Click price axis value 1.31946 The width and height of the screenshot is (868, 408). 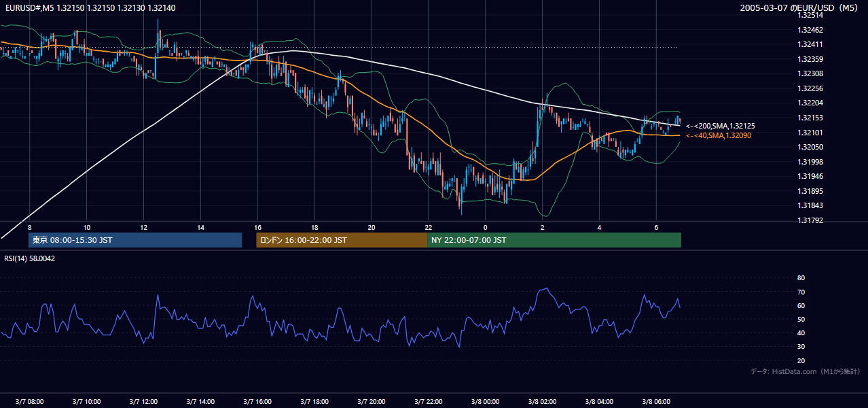point(810,176)
